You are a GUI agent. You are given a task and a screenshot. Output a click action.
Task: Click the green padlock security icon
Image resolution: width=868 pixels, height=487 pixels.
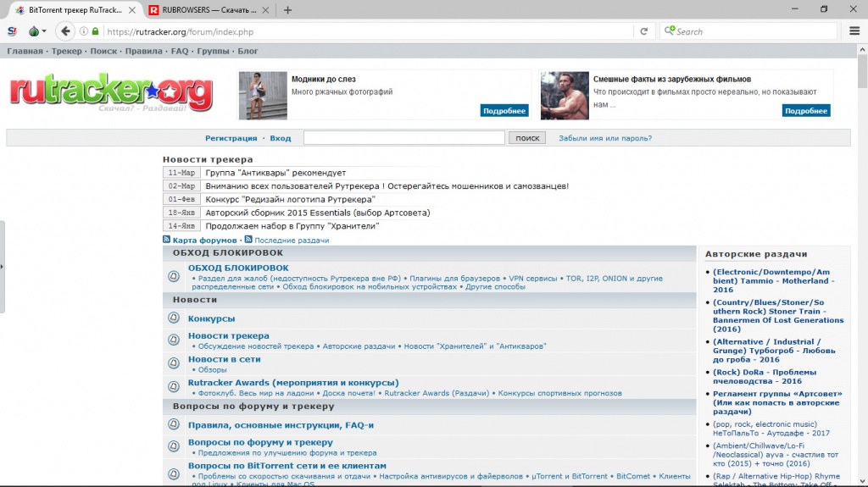pos(96,32)
